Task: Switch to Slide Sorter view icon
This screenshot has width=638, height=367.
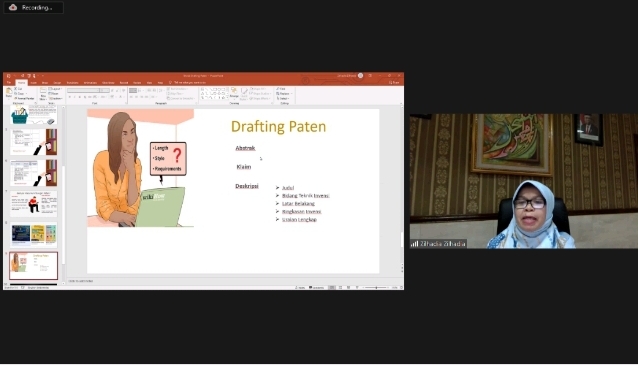Action: pyautogui.click(x=341, y=288)
